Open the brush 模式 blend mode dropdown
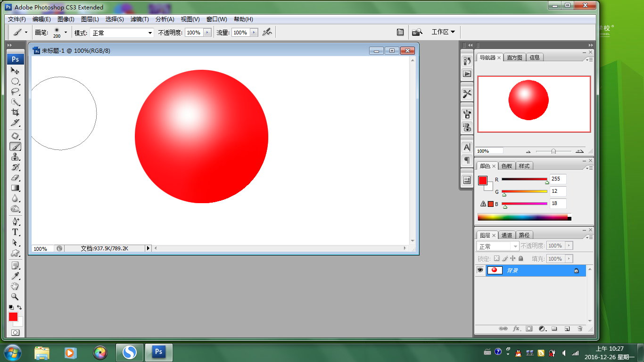644x362 pixels. pos(150,33)
